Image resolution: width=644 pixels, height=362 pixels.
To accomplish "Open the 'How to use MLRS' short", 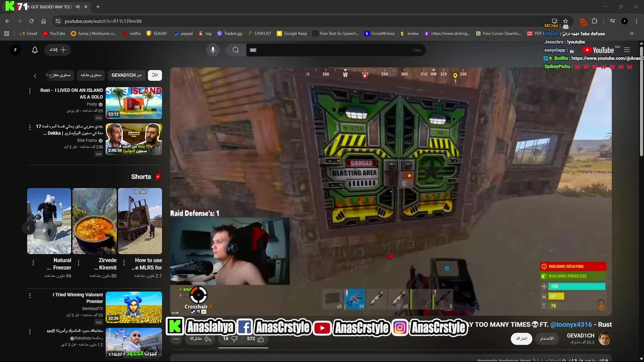I will pos(140,221).
